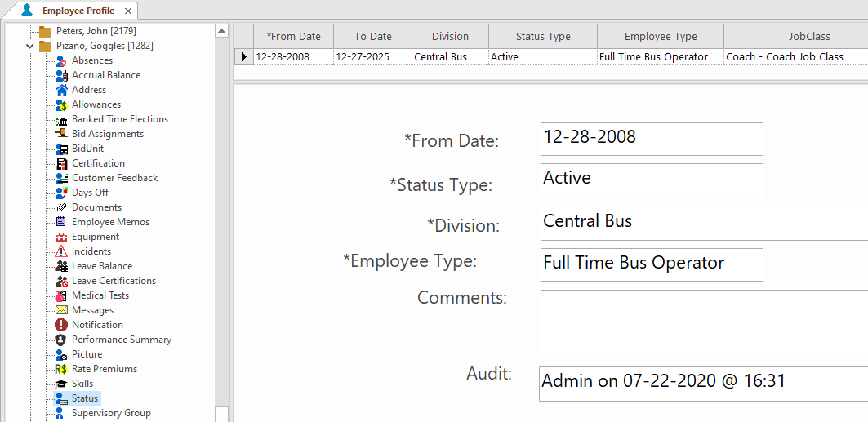Click the Skills graduation cap icon
The width and height of the screenshot is (868, 422).
[61, 384]
